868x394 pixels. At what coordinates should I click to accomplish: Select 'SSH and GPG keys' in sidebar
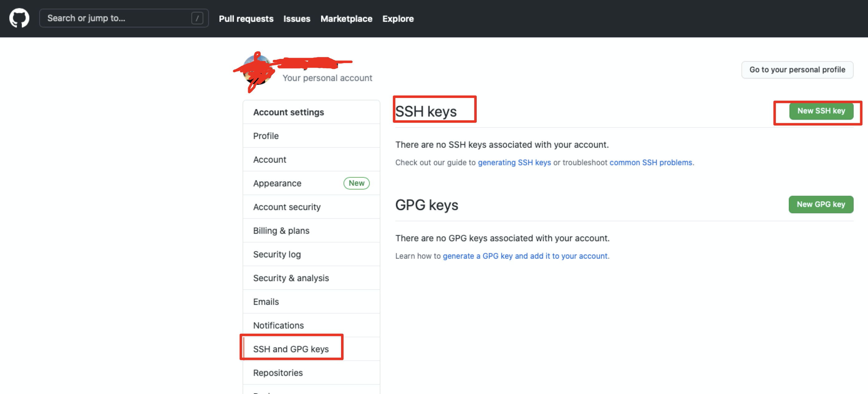coord(311,349)
